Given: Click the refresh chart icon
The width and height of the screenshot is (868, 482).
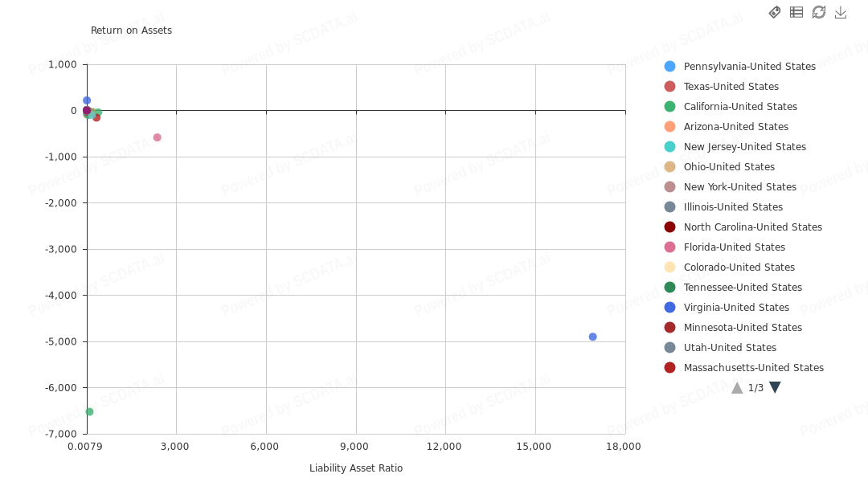Looking at the screenshot, I should tap(819, 12).
